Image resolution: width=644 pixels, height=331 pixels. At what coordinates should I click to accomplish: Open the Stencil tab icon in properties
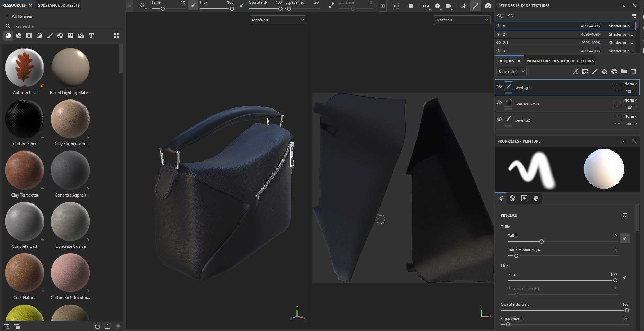coord(524,198)
